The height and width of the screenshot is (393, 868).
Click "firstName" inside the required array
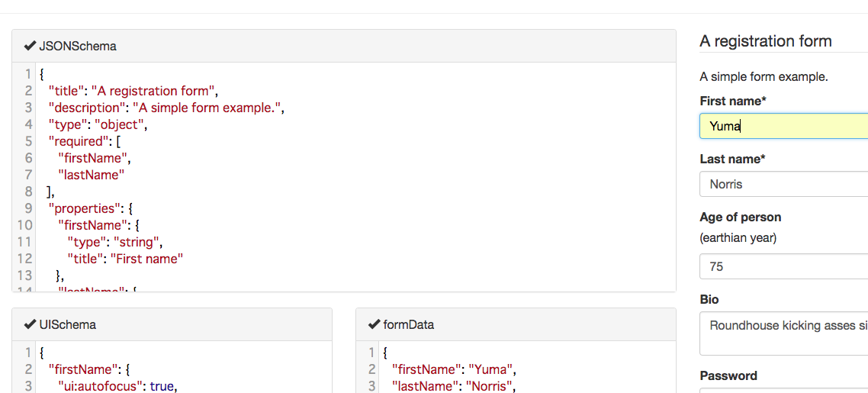(94, 158)
